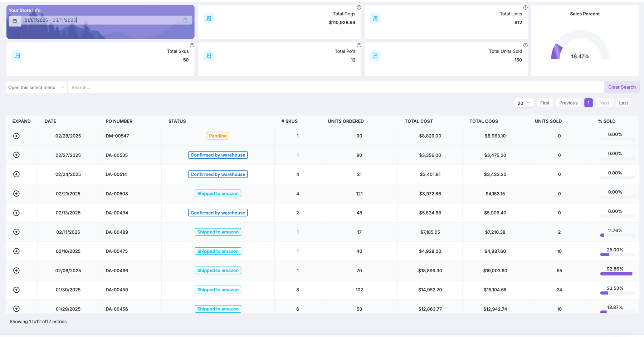Click the Previous page button
The image size is (644, 337).
[568, 103]
